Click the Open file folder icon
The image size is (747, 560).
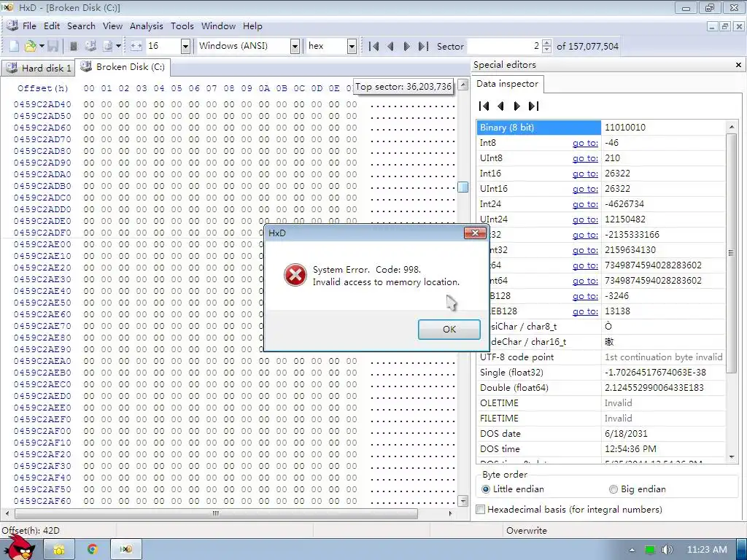pos(30,46)
